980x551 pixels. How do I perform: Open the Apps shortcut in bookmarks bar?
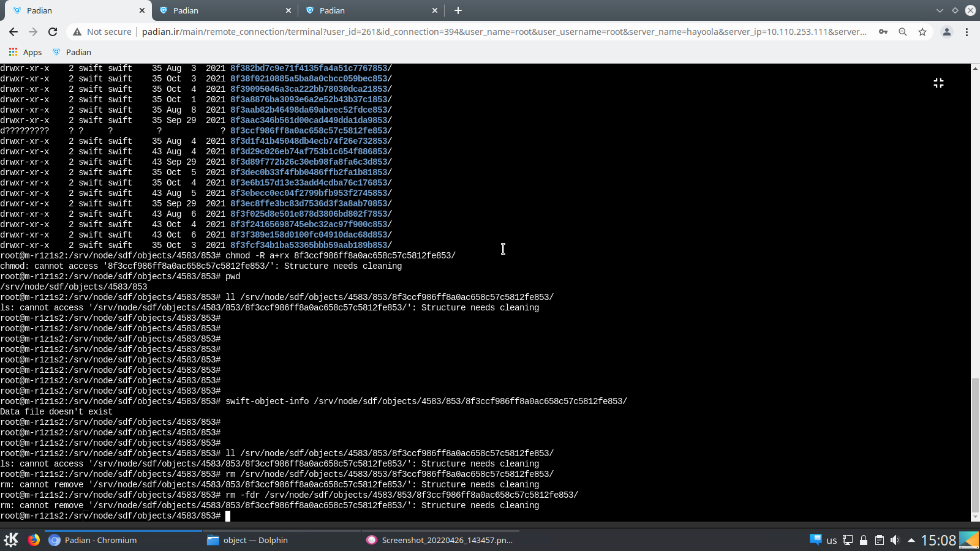point(25,52)
